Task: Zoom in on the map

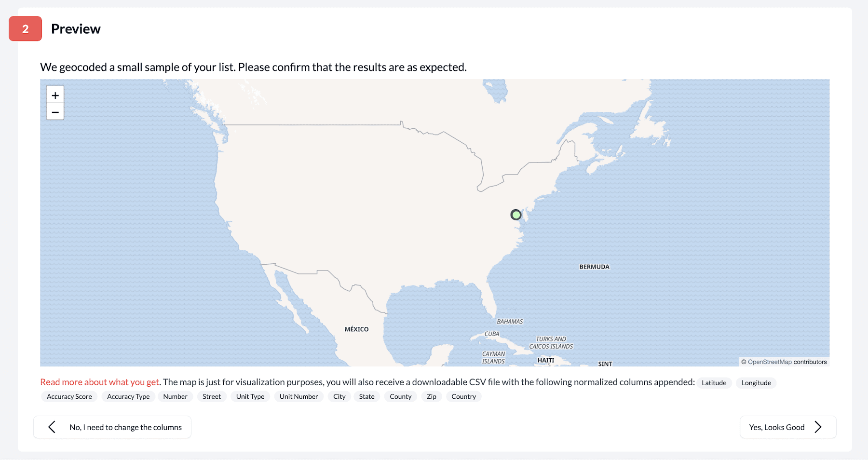Action: coord(55,95)
